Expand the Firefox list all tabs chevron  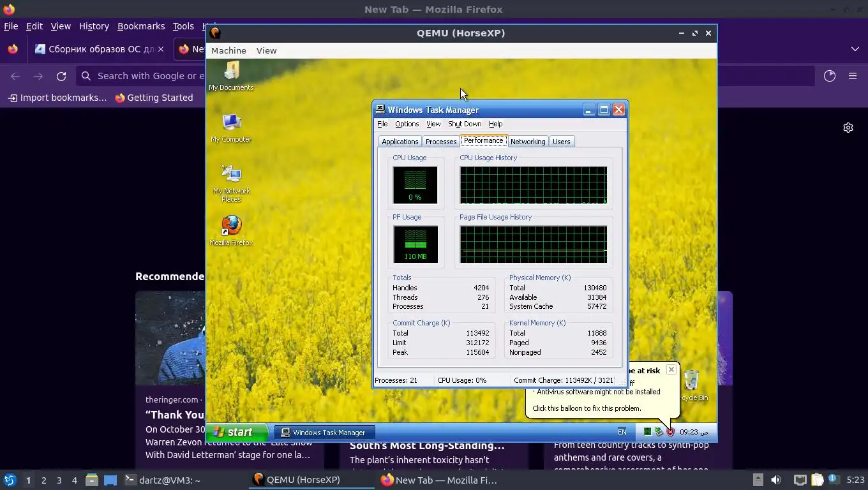pos(855,49)
